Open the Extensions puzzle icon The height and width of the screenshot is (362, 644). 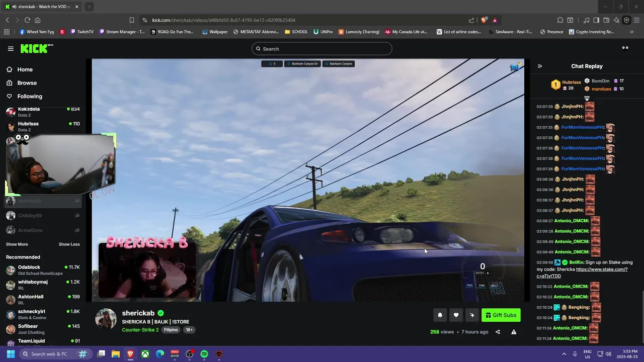pos(560,20)
